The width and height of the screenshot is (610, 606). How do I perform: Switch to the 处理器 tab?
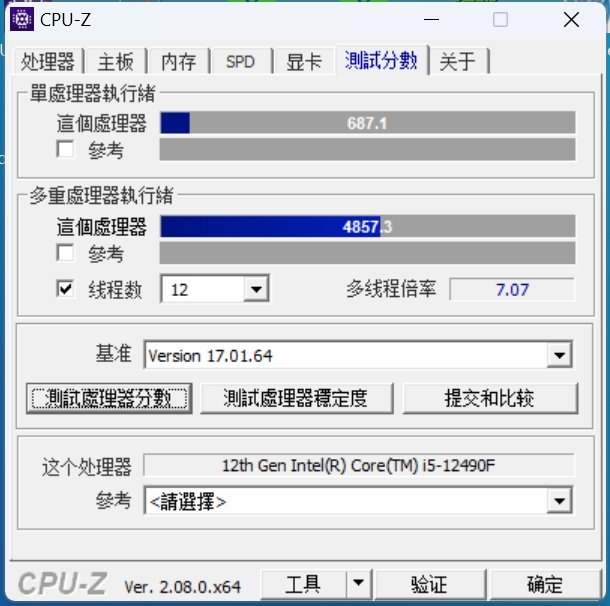pos(48,61)
